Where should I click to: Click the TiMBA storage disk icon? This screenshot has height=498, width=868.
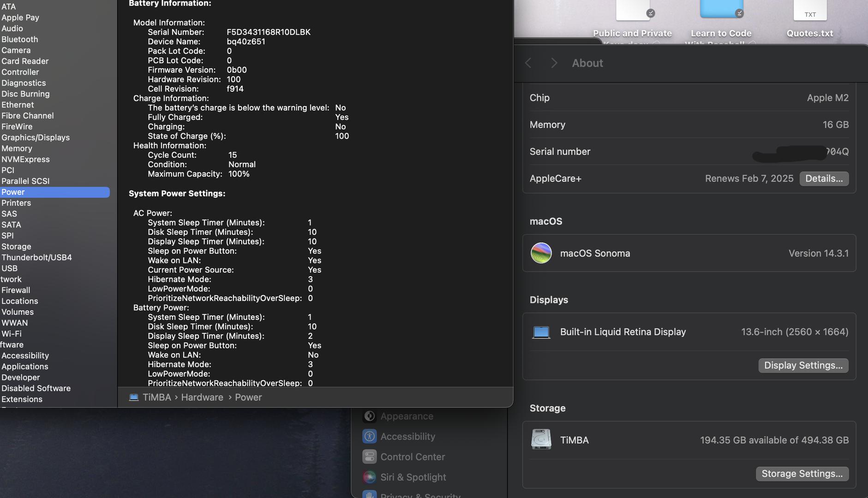[541, 440]
